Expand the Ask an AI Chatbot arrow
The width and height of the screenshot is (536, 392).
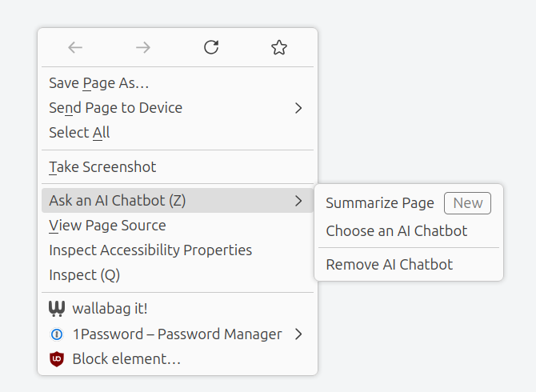pyautogui.click(x=298, y=201)
